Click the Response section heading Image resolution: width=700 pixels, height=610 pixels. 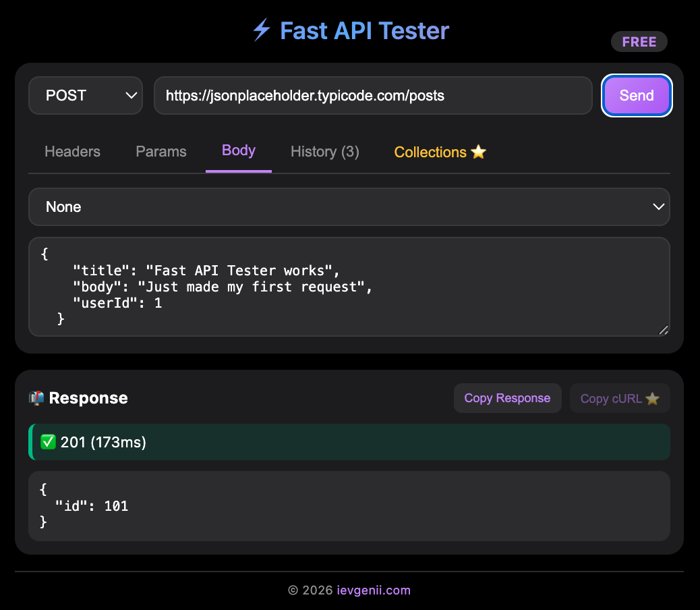point(88,398)
